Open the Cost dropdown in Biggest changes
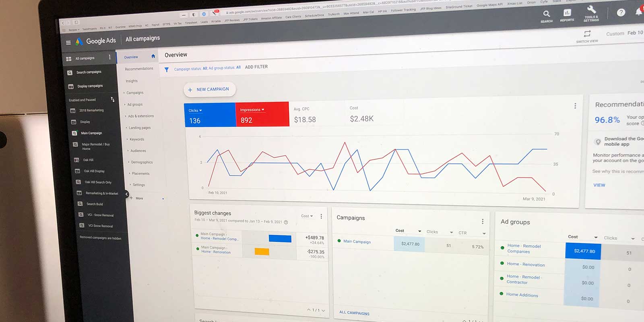Viewport: 644px width, 322px height. (x=307, y=216)
